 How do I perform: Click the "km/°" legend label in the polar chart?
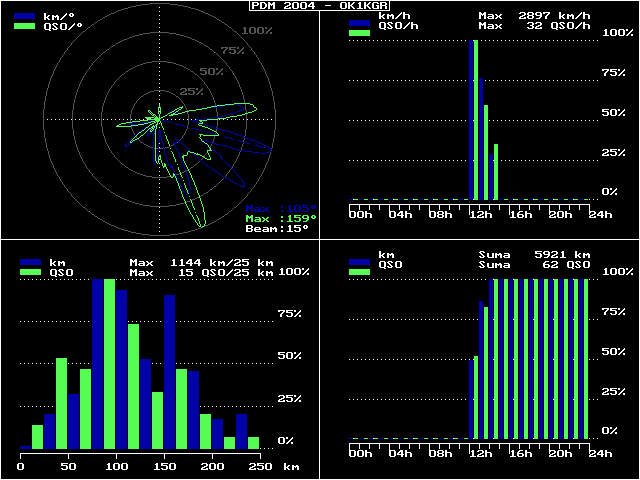coord(57,17)
